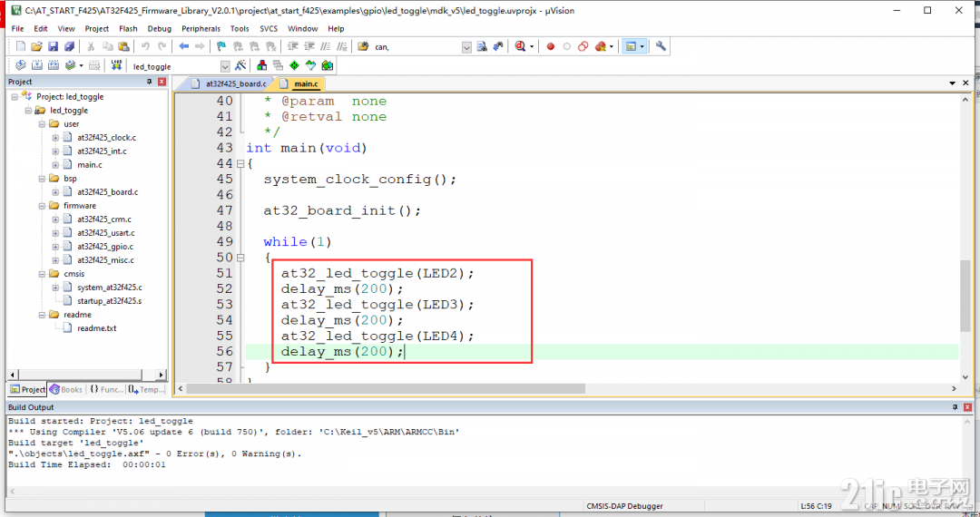Select readme.txt in project tree

(97, 328)
